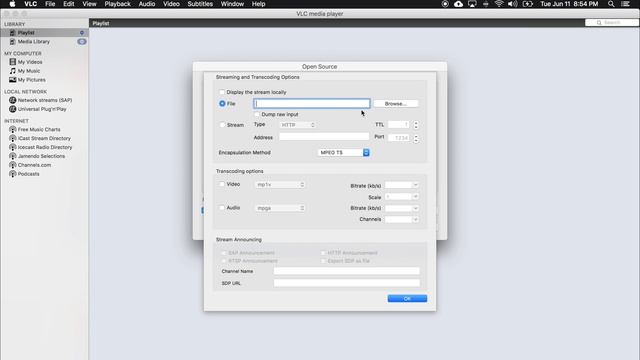640x360 pixels.
Task: Click the Free Music Charts podcast icon
Action: pos(13,129)
